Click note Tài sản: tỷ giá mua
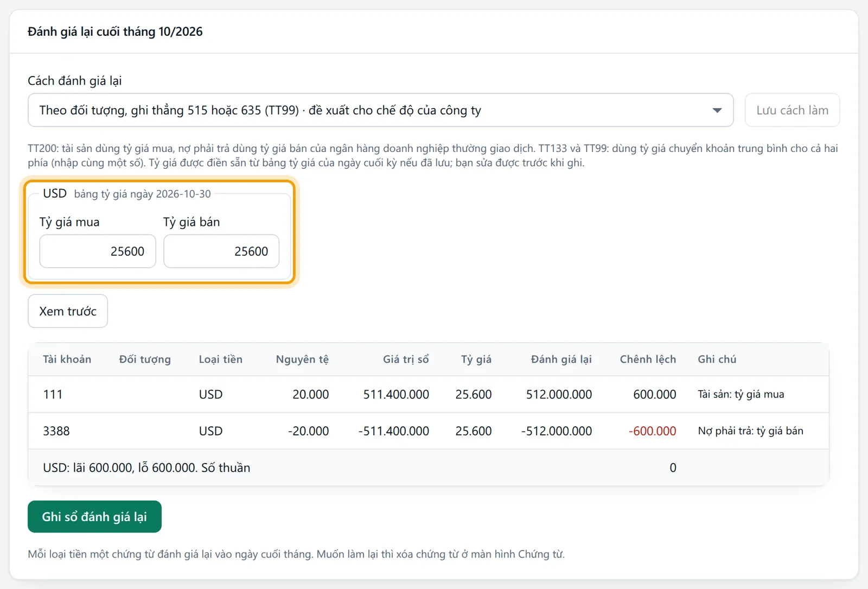 (741, 395)
